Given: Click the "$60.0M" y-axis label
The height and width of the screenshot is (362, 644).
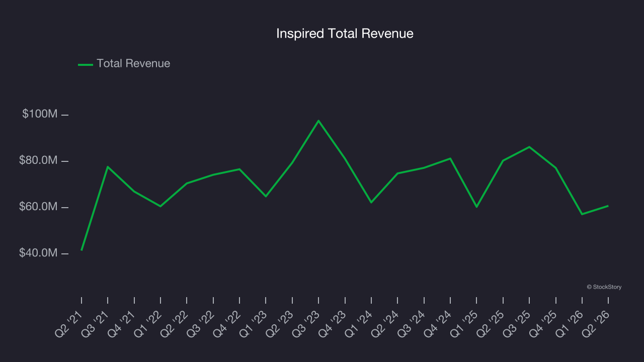Looking at the screenshot, I should 38,207.
